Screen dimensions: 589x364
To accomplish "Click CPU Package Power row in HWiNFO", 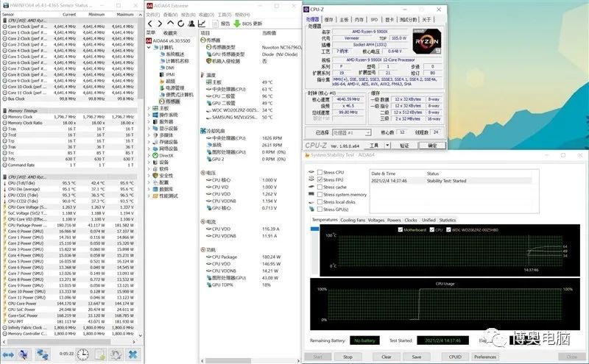I will click(x=69, y=225).
